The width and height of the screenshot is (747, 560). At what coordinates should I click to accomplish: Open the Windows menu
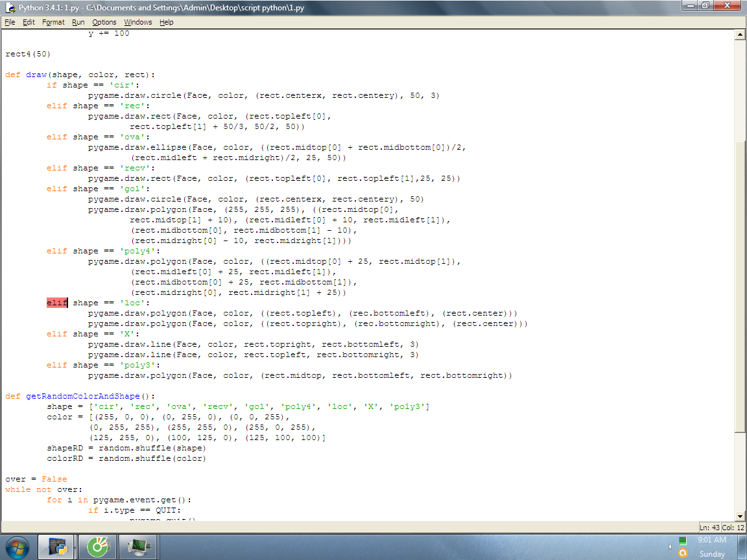(x=137, y=22)
